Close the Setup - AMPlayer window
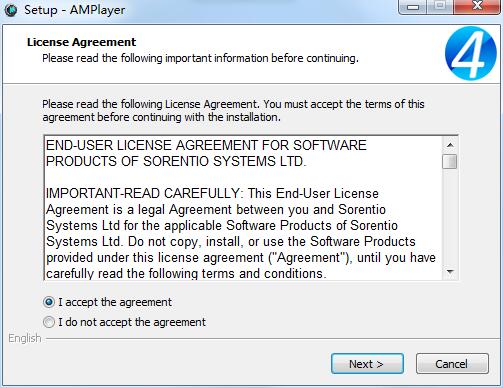This screenshot has height=388, width=503. click(x=477, y=7)
